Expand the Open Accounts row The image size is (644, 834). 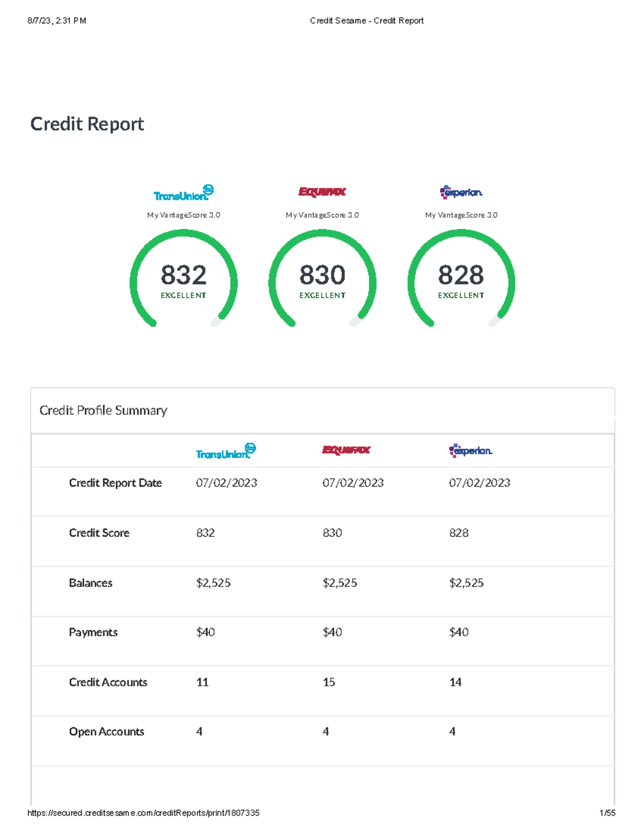(106, 731)
